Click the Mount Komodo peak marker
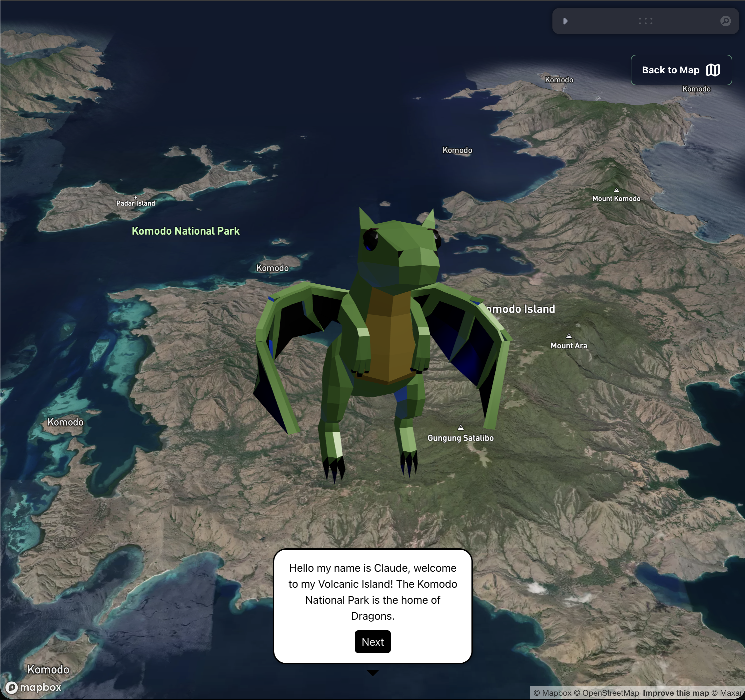Screen dimensions: 745x700 616,190
